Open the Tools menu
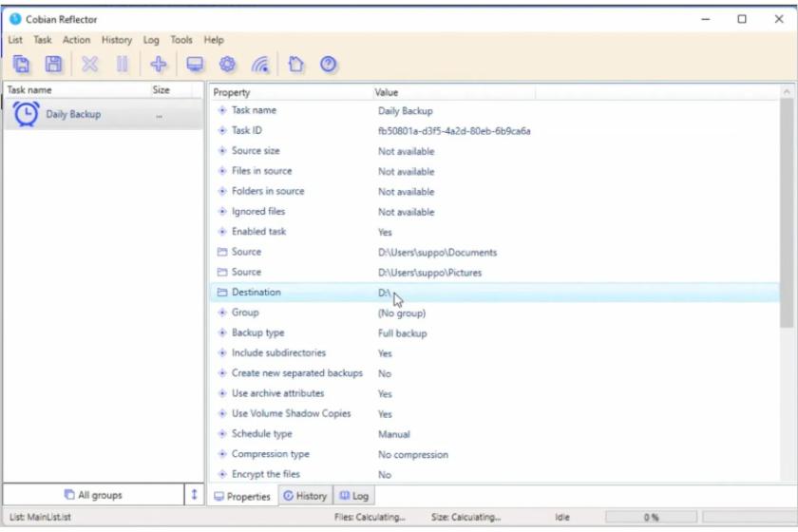This screenshot has width=798, height=532. coord(181,40)
